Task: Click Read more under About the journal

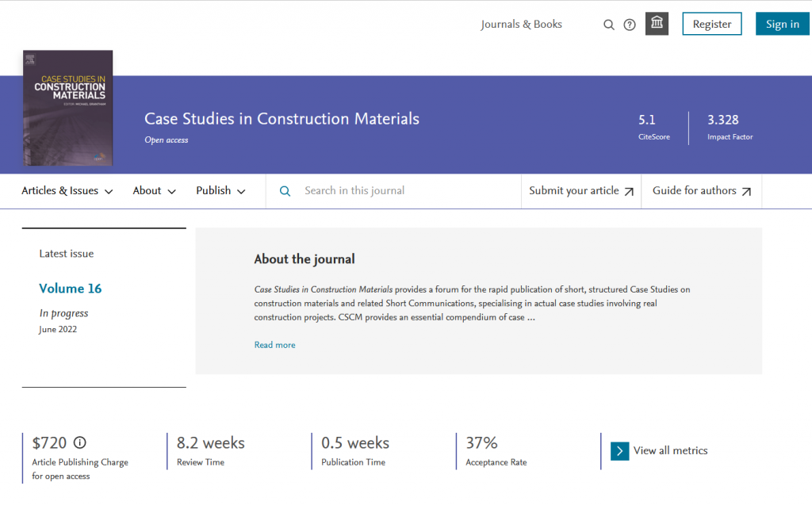Action: tap(274, 345)
